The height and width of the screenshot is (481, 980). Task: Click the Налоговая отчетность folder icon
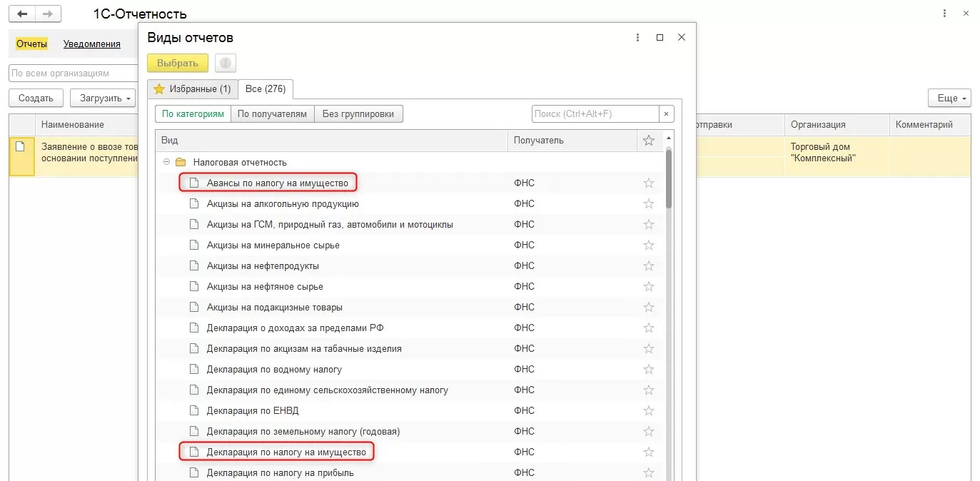coord(180,162)
